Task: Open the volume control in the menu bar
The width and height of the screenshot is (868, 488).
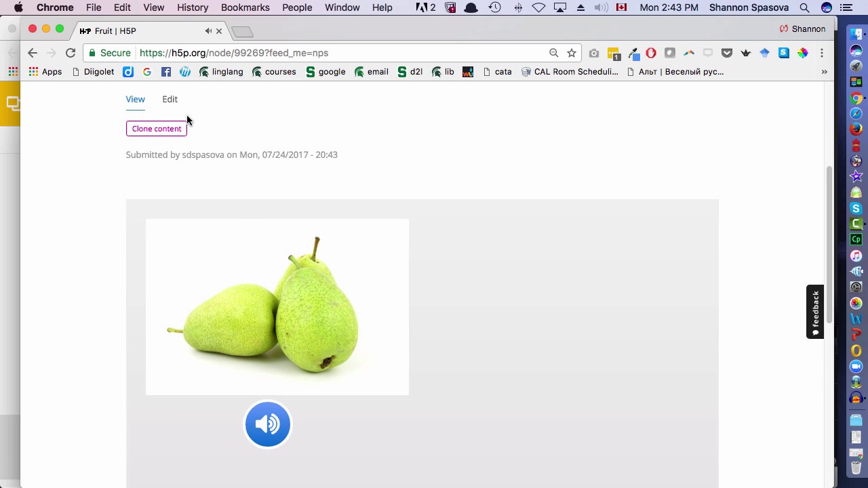Action: pos(601,7)
